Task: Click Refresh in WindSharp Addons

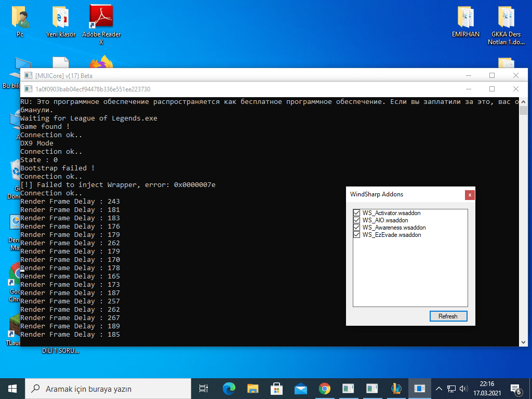Action: click(448, 316)
